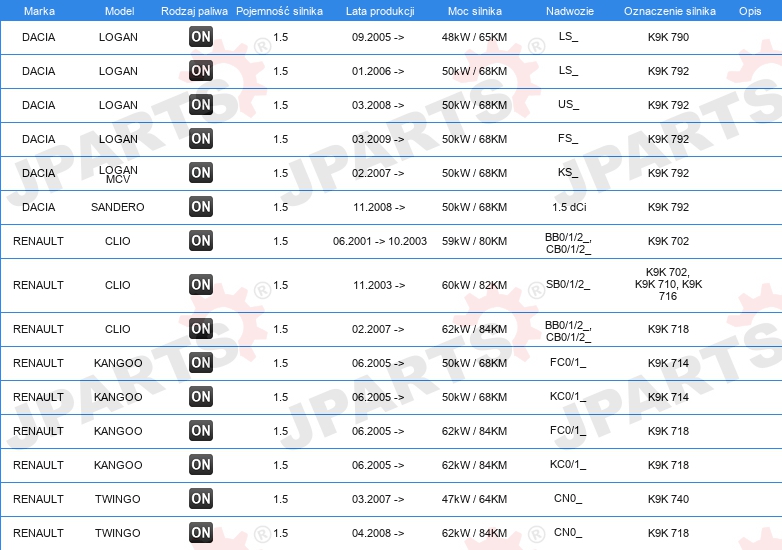Select the 03.2007 -> production date cell
The width and height of the screenshot is (782, 550).
(378, 499)
